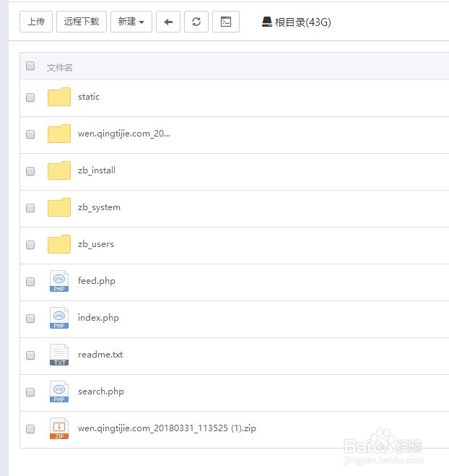The width and height of the screenshot is (449, 476).
Task: Click the PHP file icon for feed.php
Action: click(59, 281)
